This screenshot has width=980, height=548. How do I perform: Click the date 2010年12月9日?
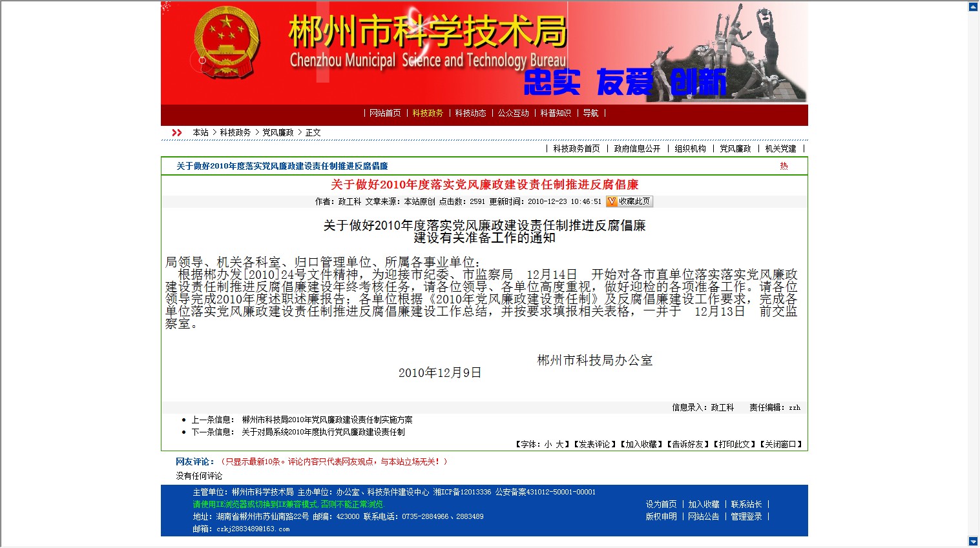[x=440, y=373]
